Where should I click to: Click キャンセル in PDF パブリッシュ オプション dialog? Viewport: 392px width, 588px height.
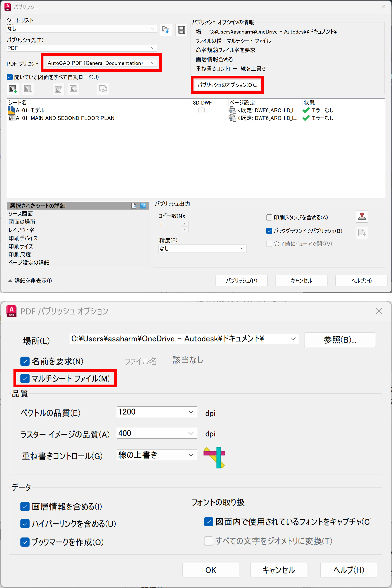tap(279, 570)
